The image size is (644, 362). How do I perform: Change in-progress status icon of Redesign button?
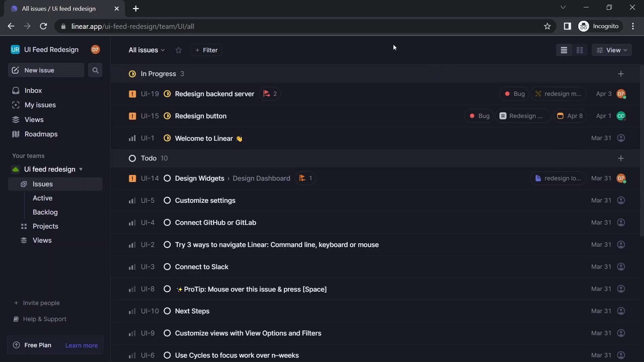[167, 116]
